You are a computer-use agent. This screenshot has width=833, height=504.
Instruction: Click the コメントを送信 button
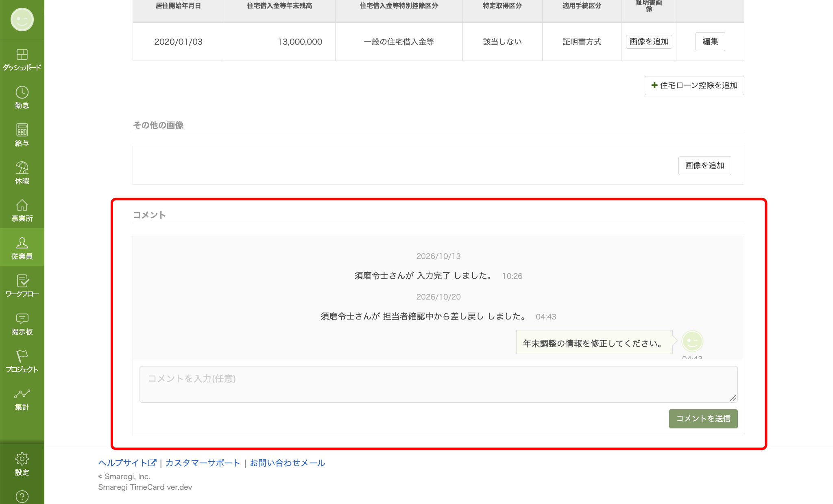point(703,419)
